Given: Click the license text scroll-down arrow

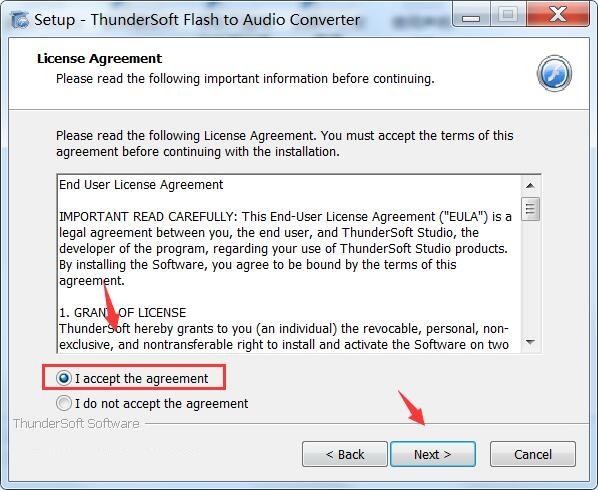Looking at the screenshot, I should pos(530,342).
